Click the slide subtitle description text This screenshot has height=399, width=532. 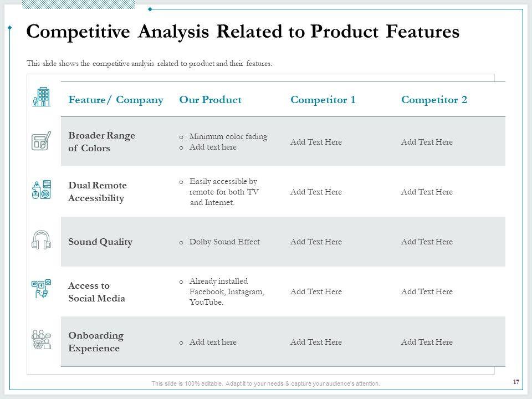click(150, 64)
